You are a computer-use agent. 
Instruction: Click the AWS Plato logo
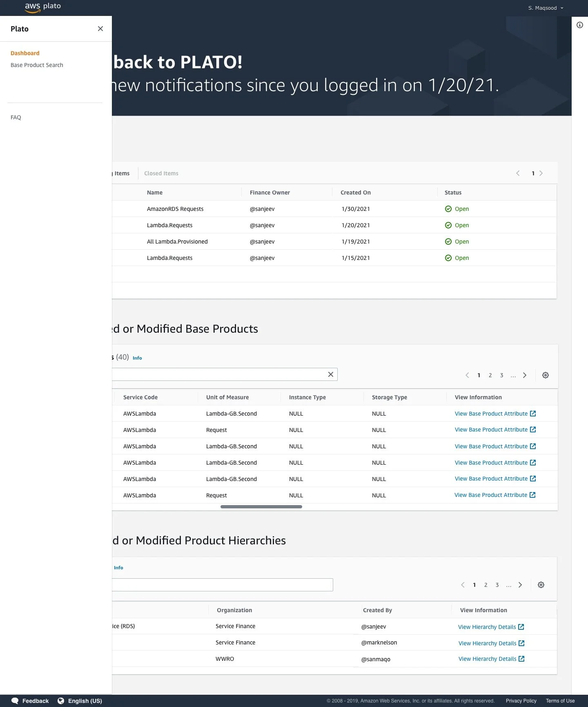(x=43, y=7)
